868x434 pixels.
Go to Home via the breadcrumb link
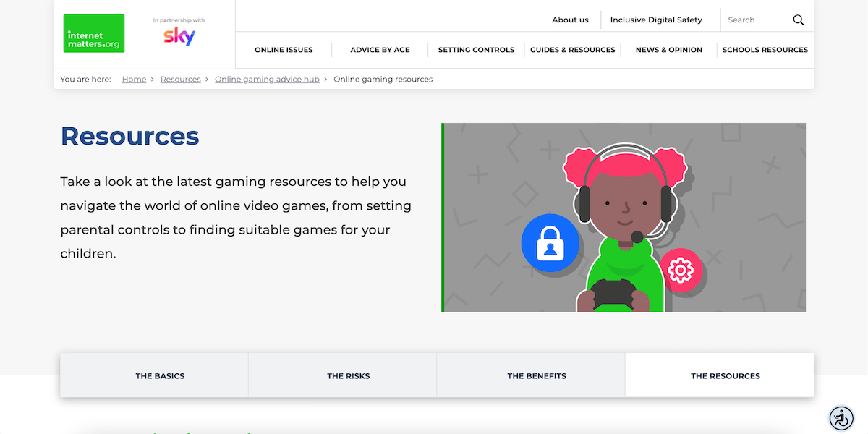tap(134, 79)
